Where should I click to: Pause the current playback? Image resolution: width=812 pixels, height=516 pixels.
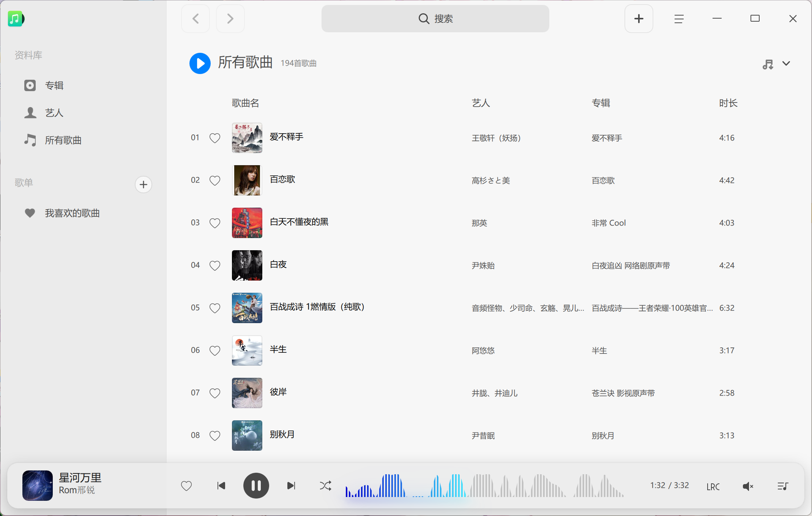tap(256, 486)
